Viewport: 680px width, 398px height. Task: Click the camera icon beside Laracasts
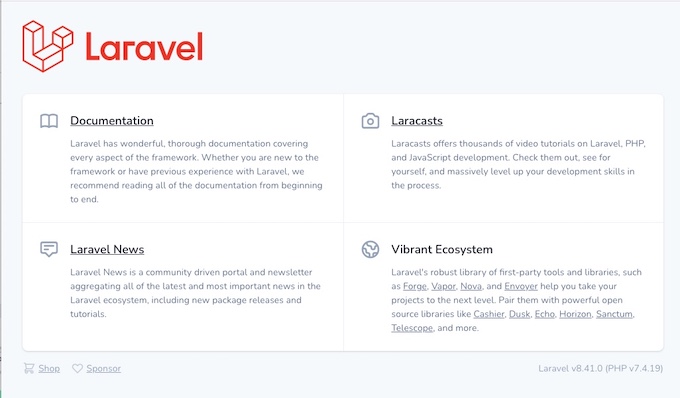tap(370, 121)
